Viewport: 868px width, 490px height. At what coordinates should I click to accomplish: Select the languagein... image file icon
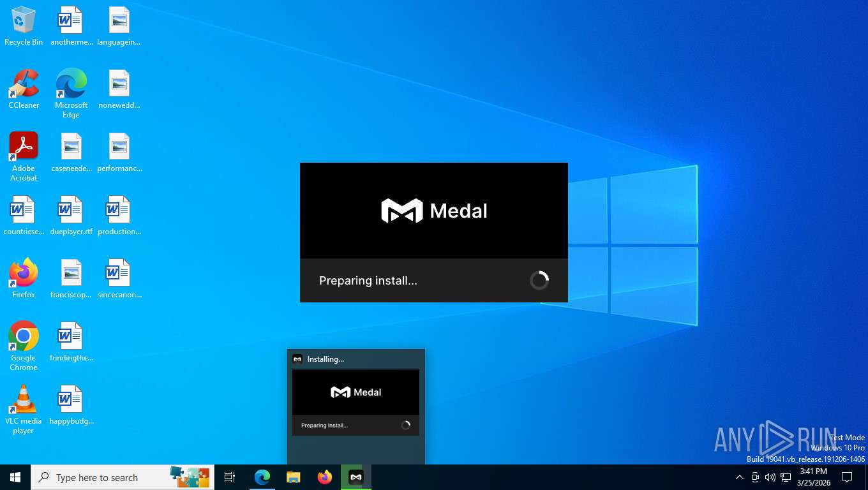coord(119,27)
